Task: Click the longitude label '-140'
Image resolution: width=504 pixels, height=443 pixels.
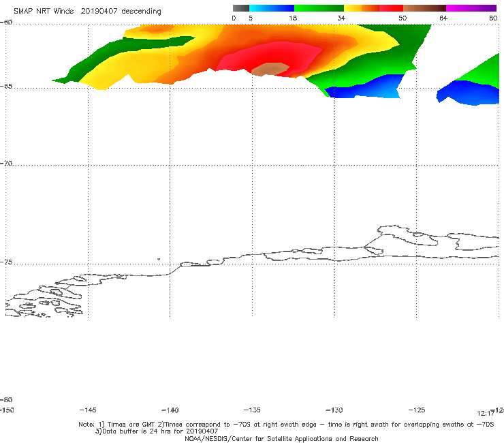Action: point(170,410)
